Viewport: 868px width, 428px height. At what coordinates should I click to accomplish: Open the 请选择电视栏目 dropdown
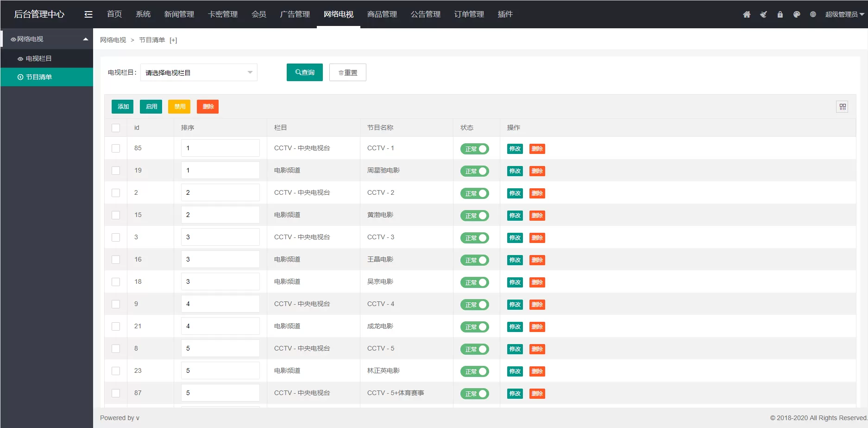pos(199,73)
